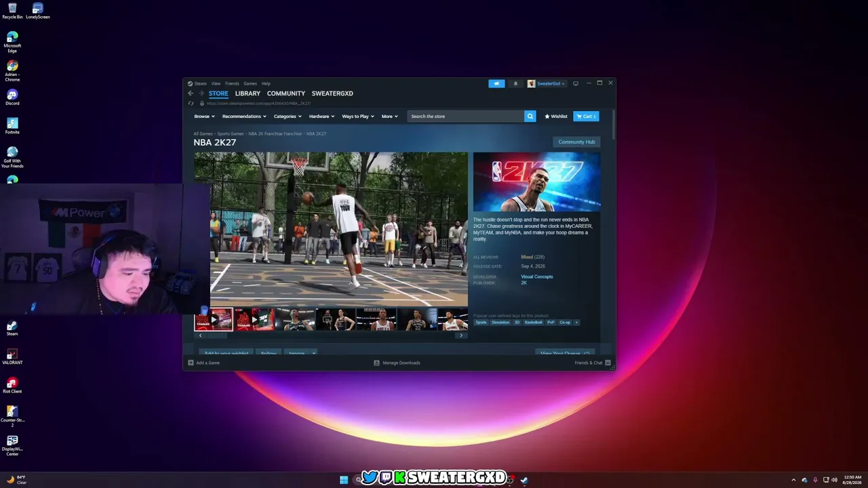Image resolution: width=868 pixels, height=488 pixels.
Task: Open taskbar volume control
Action: point(834,480)
